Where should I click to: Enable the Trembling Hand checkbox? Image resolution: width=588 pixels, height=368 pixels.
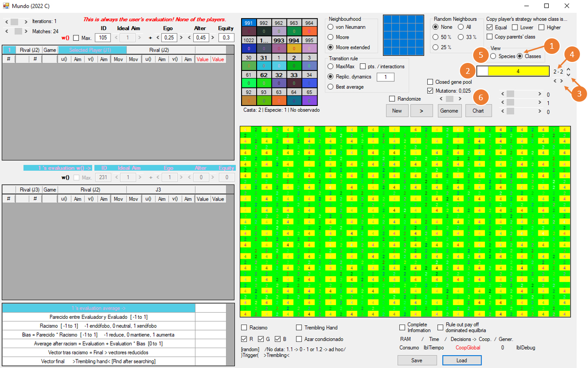click(x=299, y=328)
